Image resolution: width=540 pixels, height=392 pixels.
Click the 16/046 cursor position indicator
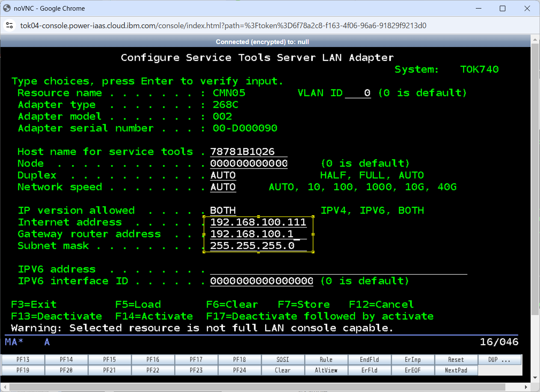tap(499, 342)
